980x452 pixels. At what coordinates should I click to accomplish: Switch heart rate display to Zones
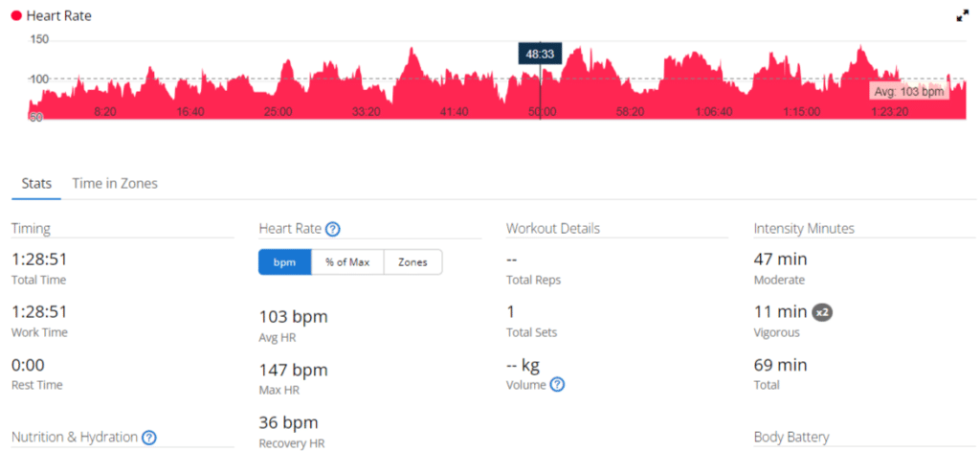(413, 262)
